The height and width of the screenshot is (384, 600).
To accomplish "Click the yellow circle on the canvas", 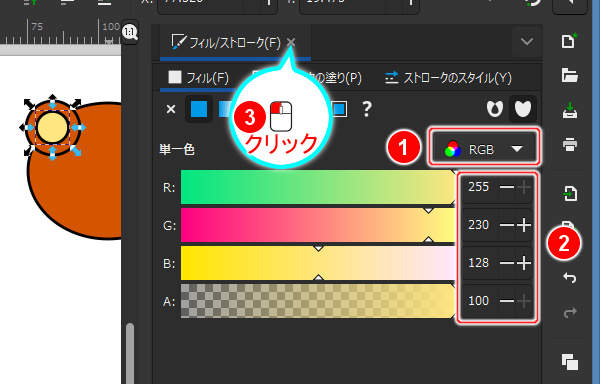I will click(x=52, y=127).
